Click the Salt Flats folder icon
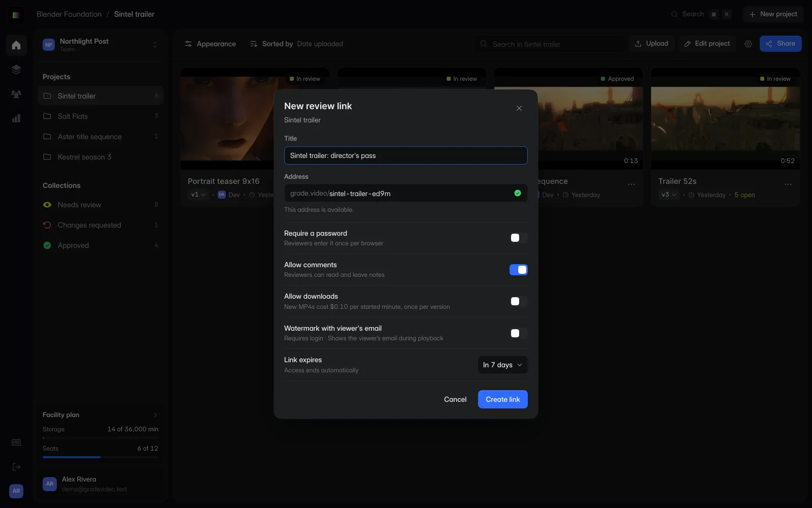This screenshot has height=508, width=812. (47, 116)
